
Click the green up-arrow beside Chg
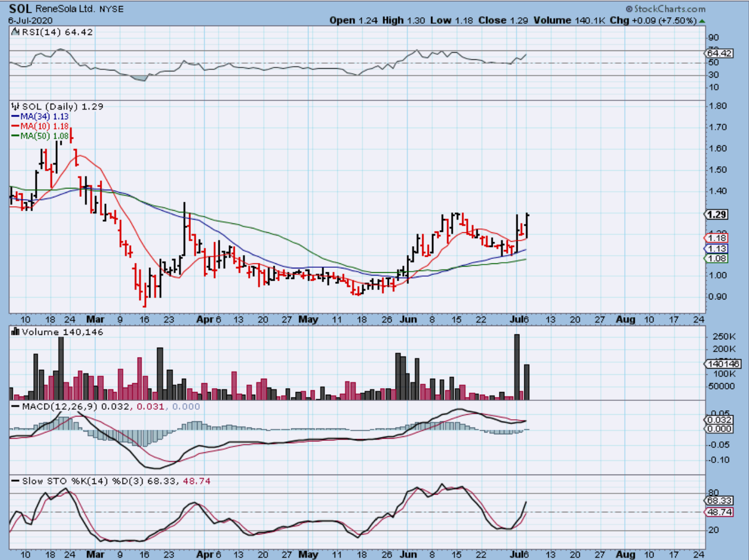[702, 21]
